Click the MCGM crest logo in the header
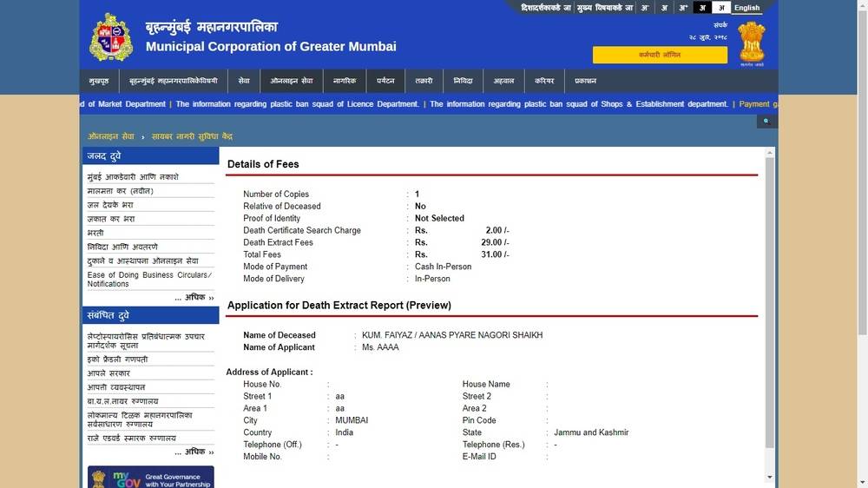This screenshot has width=868, height=488. [x=111, y=37]
